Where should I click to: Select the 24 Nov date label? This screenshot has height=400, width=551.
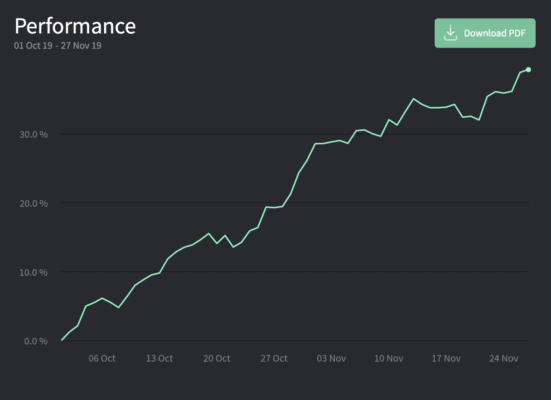pyautogui.click(x=504, y=358)
